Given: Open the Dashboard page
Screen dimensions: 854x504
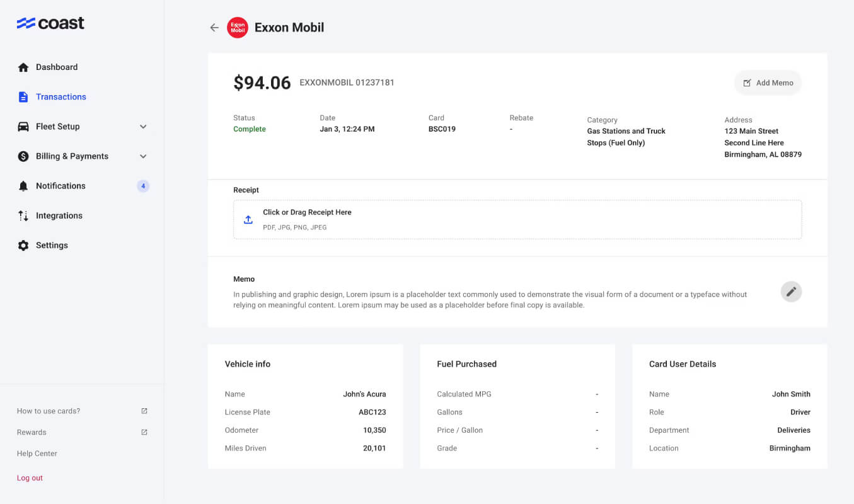Looking at the screenshot, I should click(x=57, y=67).
